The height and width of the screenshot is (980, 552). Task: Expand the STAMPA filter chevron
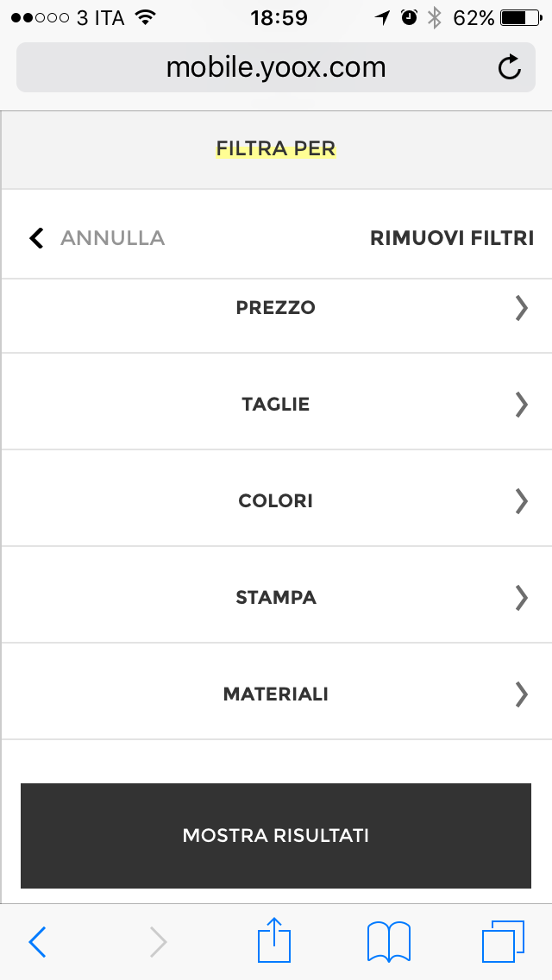click(521, 598)
